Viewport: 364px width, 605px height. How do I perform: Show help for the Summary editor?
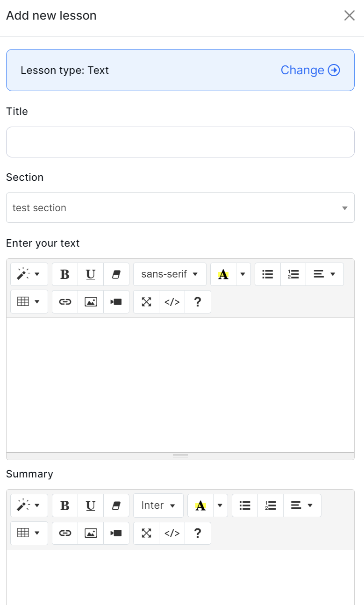198,533
